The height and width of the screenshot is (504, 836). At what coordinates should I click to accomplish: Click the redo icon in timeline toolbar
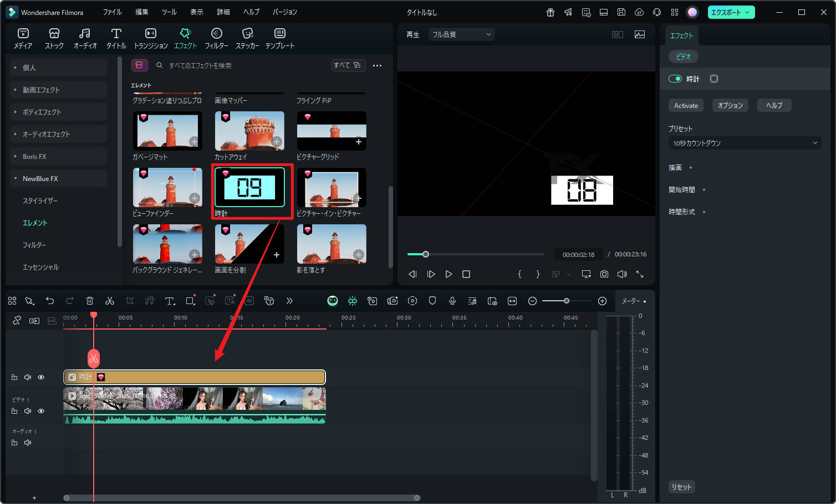[70, 301]
